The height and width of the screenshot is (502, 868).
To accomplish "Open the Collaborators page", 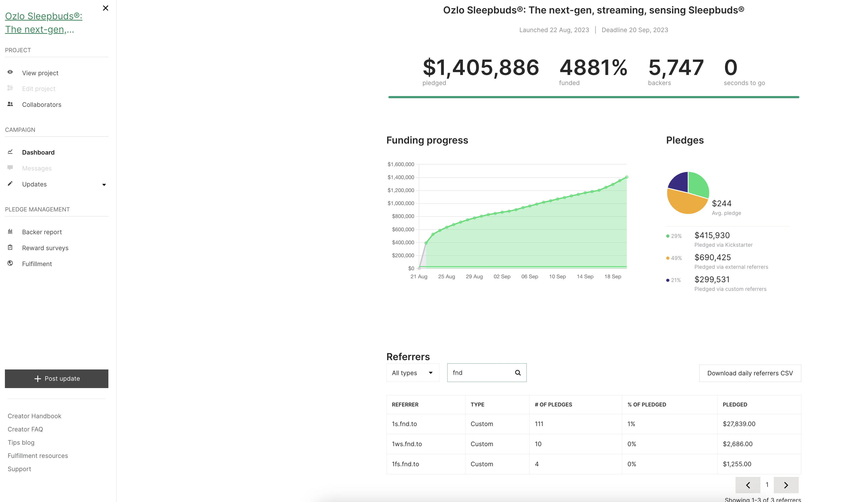I will [42, 105].
